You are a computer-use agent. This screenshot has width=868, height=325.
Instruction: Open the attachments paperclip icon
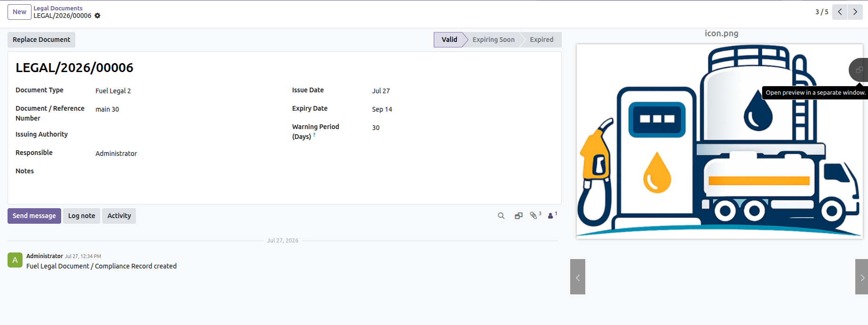click(x=535, y=215)
